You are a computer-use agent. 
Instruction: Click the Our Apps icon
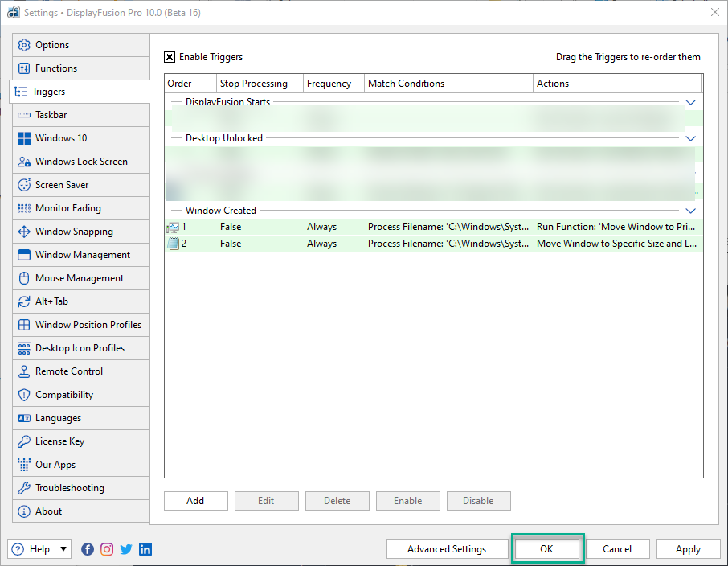pos(23,465)
